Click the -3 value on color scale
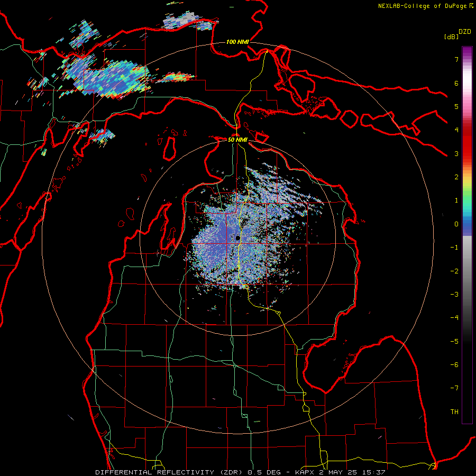The height and width of the screenshot is (476, 476). pos(454,295)
